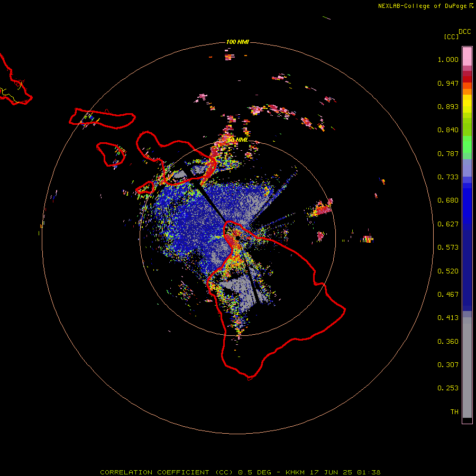476x476 pixels.
Task: Click the 0.947 scale value
Action: pos(448,83)
